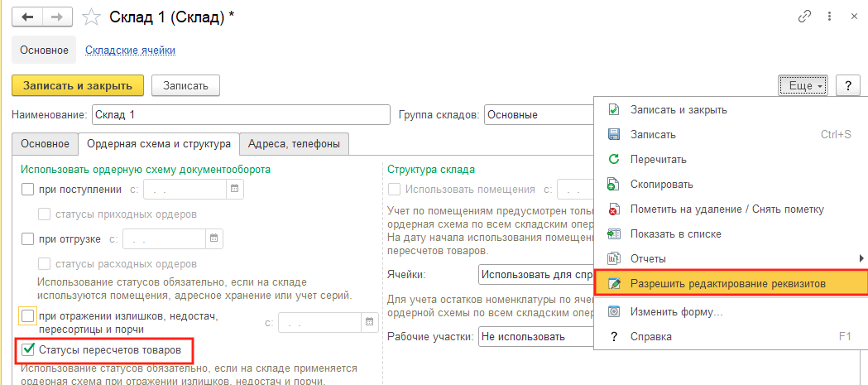The width and height of the screenshot is (868, 385).
Task: Choose Пометить на удаление / Снять пометку
Action: click(x=731, y=209)
